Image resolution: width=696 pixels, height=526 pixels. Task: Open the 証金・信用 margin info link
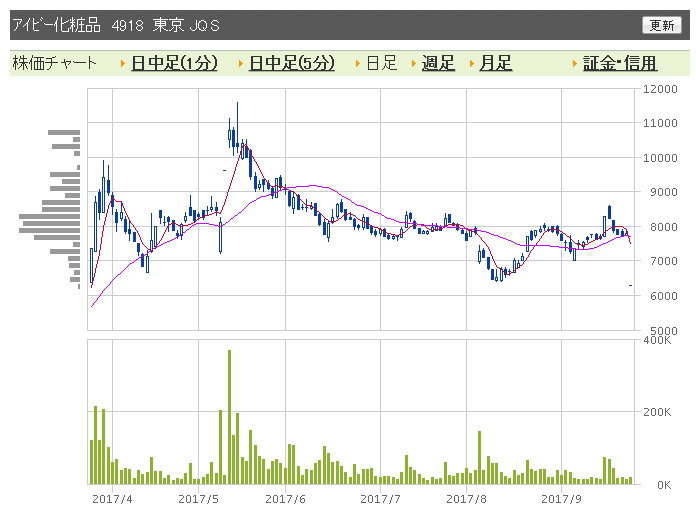coord(620,63)
